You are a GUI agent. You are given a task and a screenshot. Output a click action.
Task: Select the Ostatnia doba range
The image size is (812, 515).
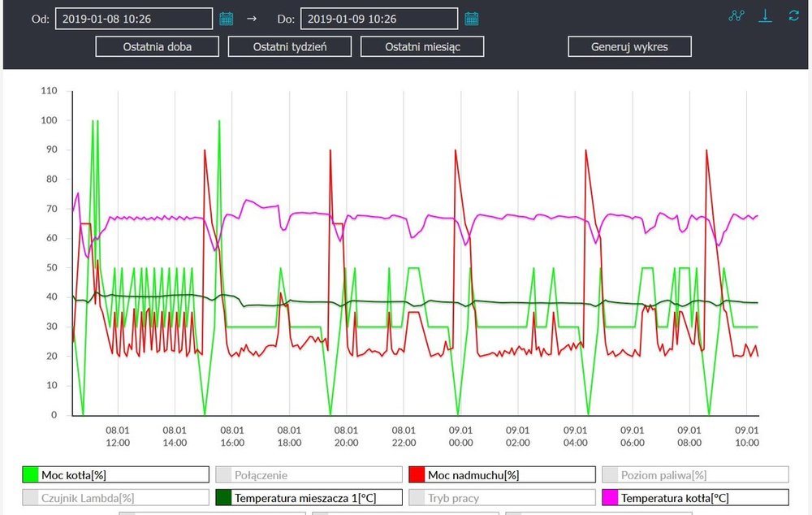point(158,46)
